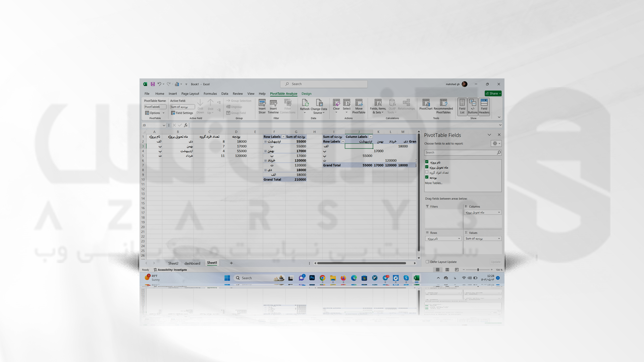Screen dimensions: 644x362
Task: Open the File menu
Action: 147,94
